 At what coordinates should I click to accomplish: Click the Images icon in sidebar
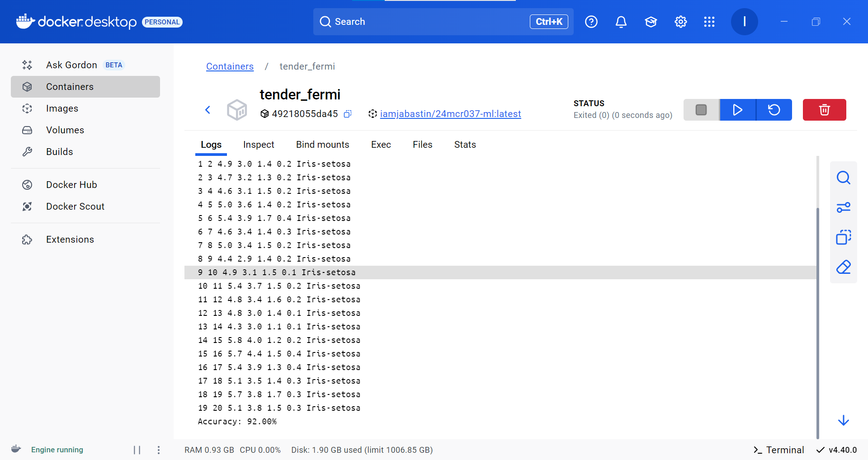[27, 108]
